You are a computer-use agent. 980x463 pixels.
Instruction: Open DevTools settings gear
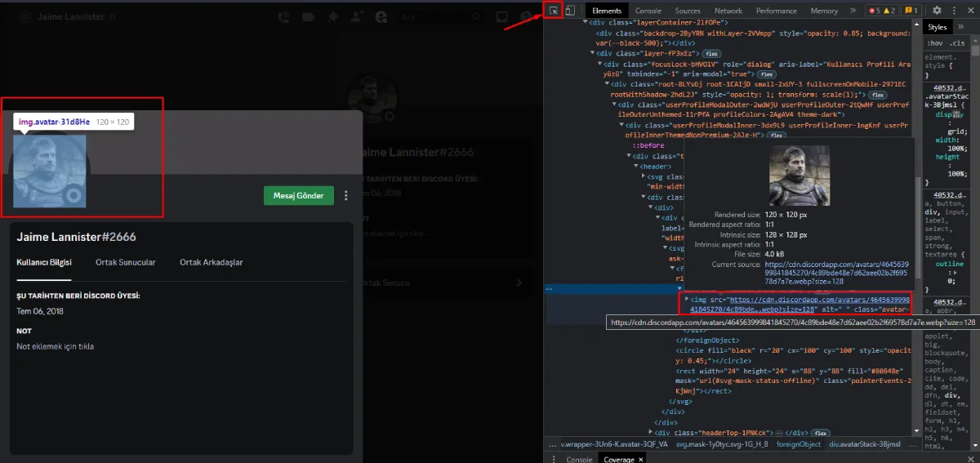(x=937, y=11)
